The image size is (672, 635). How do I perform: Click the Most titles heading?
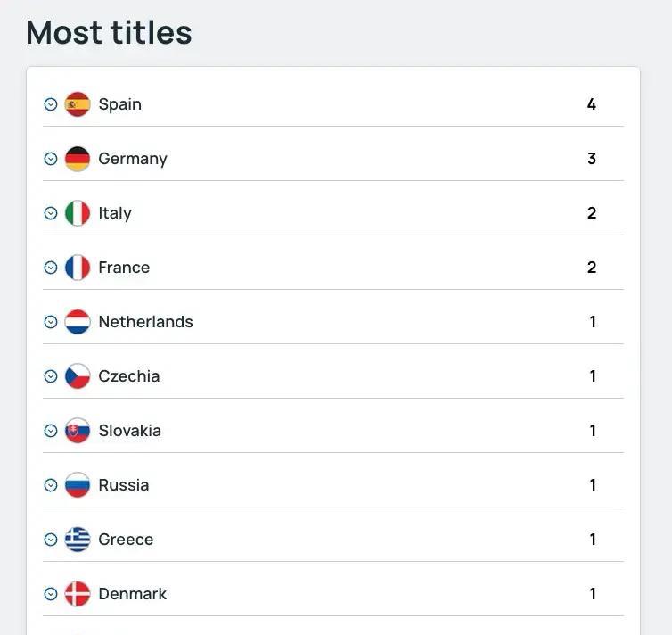pyautogui.click(x=109, y=33)
